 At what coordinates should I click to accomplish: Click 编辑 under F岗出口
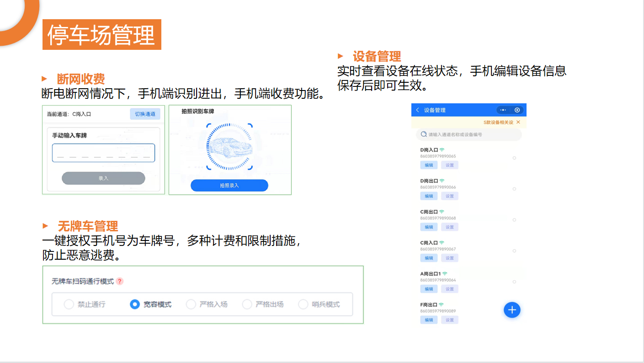click(429, 320)
